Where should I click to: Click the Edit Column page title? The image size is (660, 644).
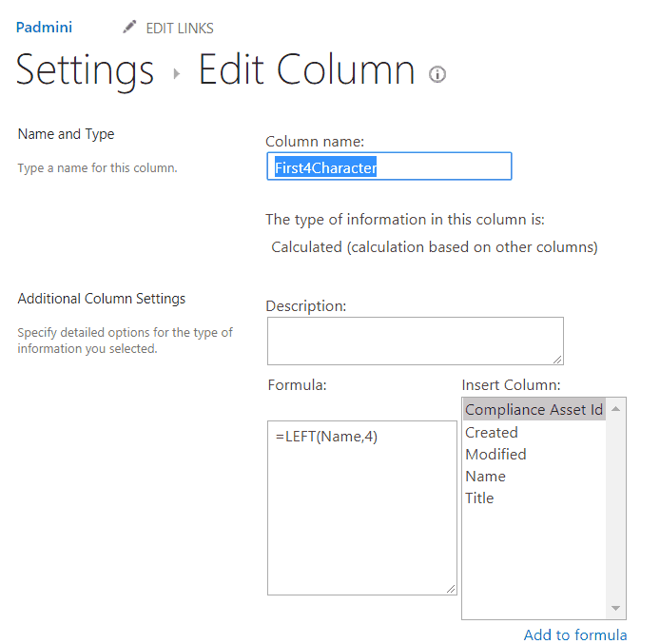pyautogui.click(x=307, y=69)
